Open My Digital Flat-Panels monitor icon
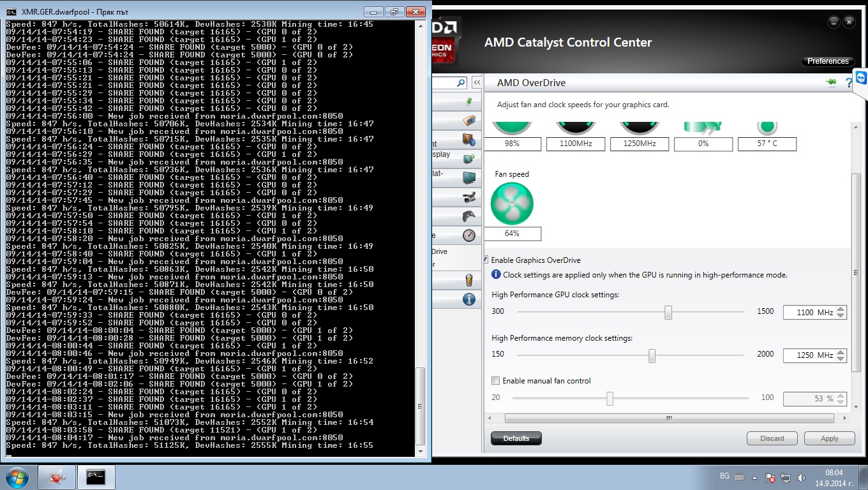 469,177
